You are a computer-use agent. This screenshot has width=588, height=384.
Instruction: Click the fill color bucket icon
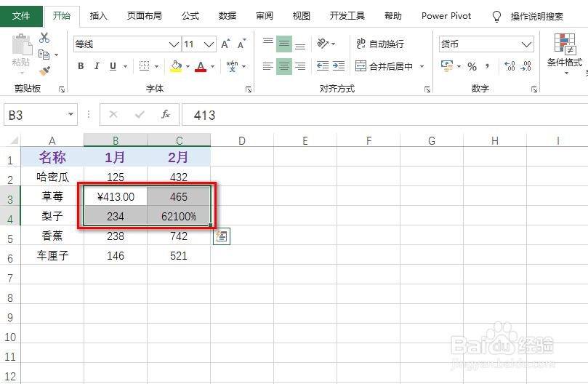[x=176, y=66]
